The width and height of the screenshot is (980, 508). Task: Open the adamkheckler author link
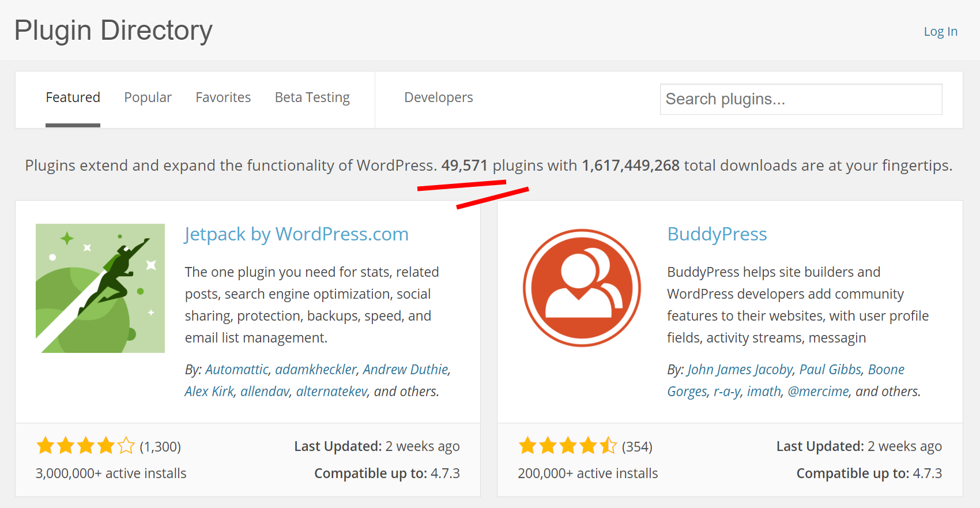click(x=316, y=370)
